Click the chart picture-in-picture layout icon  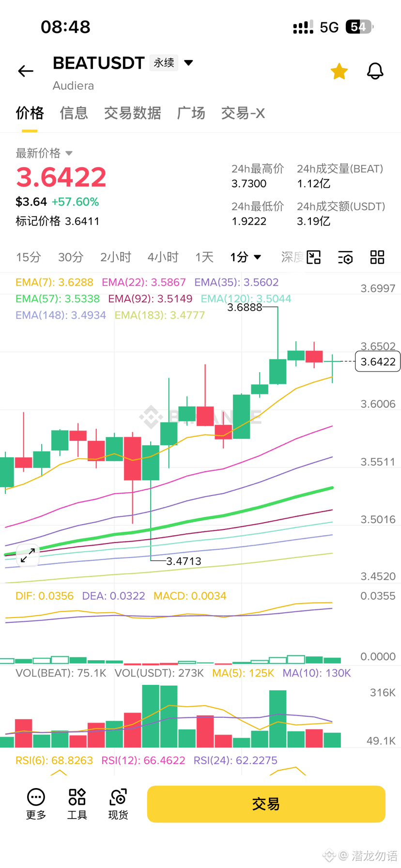[314, 257]
